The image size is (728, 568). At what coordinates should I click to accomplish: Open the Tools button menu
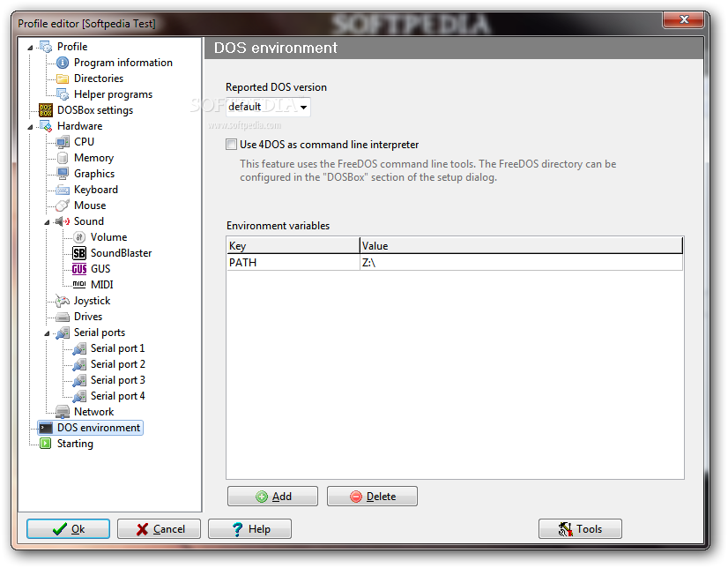[x=580, y=529]
